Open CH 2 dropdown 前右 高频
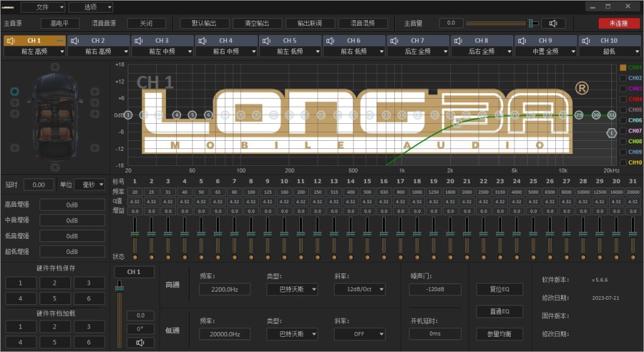The width and height of the screenshot is (644, 352). 98,52
